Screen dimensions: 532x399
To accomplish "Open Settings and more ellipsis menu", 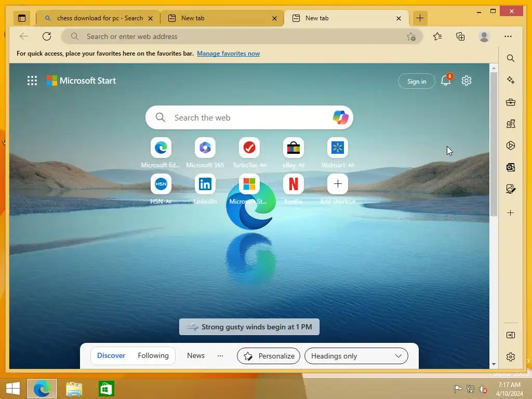I will point(508,36).
